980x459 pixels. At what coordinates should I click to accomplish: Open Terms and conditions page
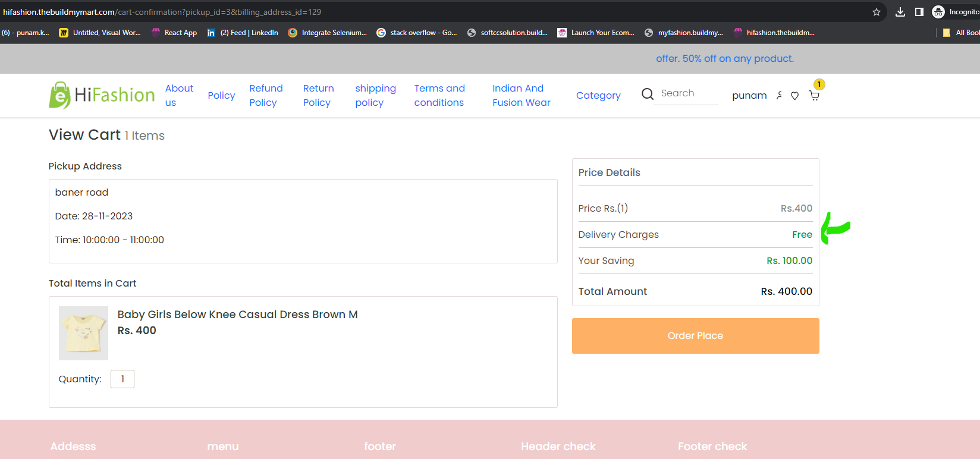(x=439, y=95)
